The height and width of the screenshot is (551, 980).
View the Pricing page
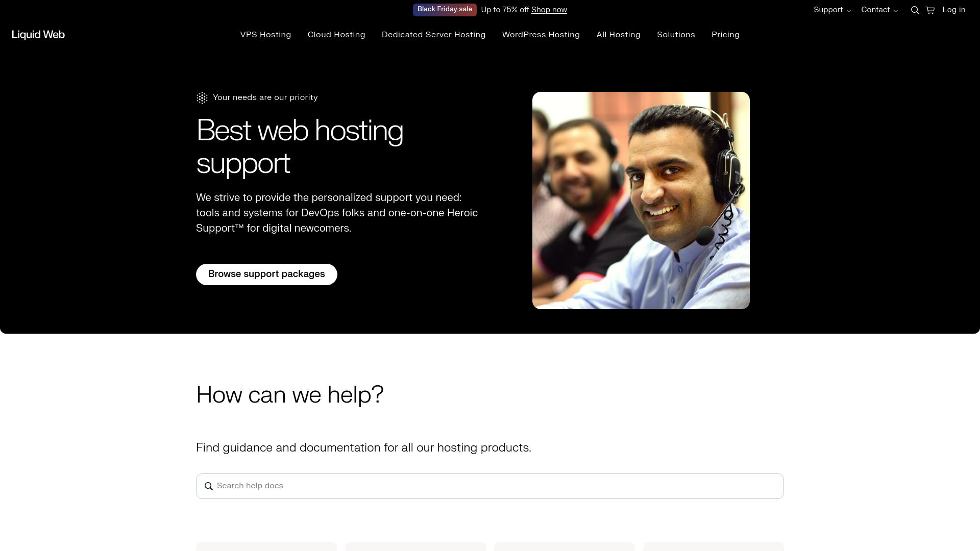click(725, 35)
